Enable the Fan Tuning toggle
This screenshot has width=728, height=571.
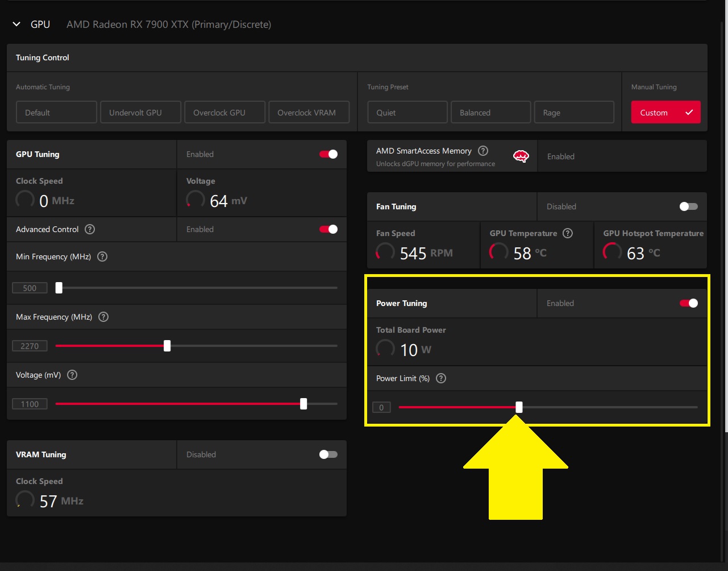point(689,206)
